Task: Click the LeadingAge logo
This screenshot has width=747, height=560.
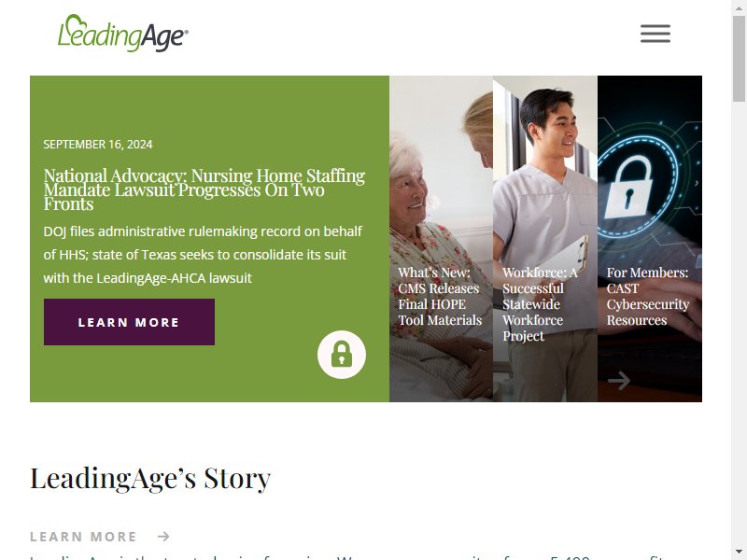Action: (123, 33)
